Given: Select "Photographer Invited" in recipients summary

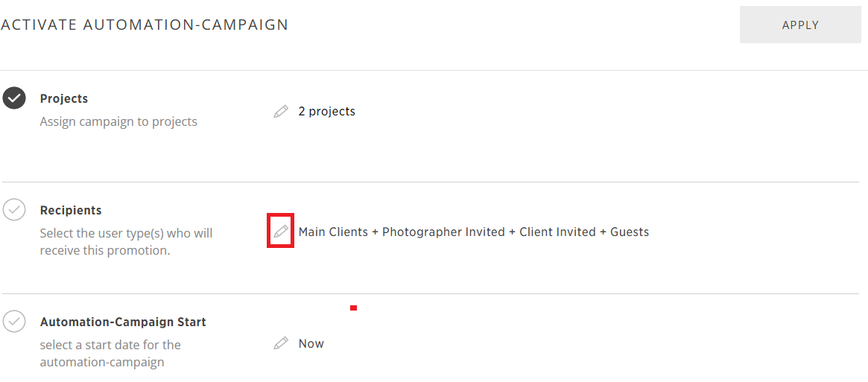Looking at the screenshot, I should (x=443, y=232).
